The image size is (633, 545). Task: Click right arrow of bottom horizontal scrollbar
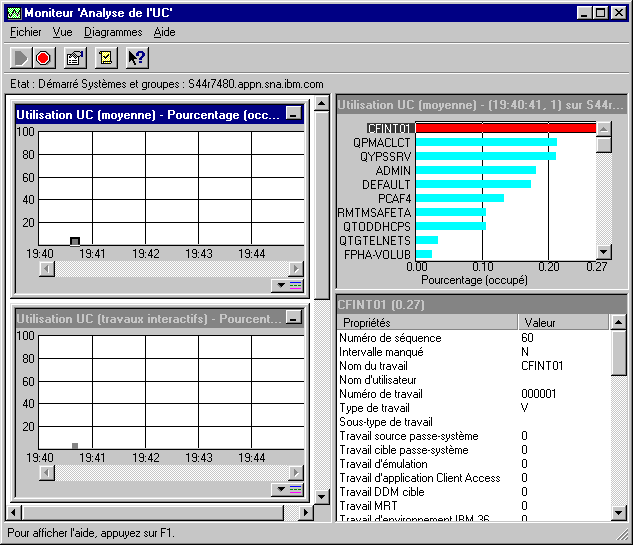click(x=306, y=513)
